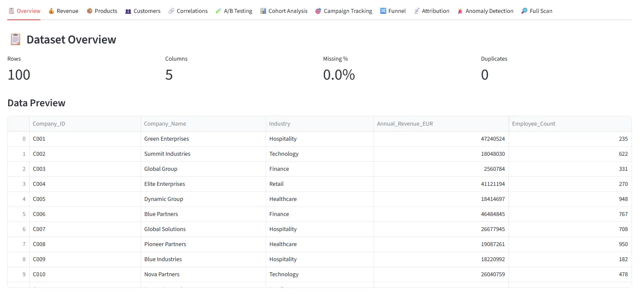
Task: Open the Customers section
Action: point(146,11)
